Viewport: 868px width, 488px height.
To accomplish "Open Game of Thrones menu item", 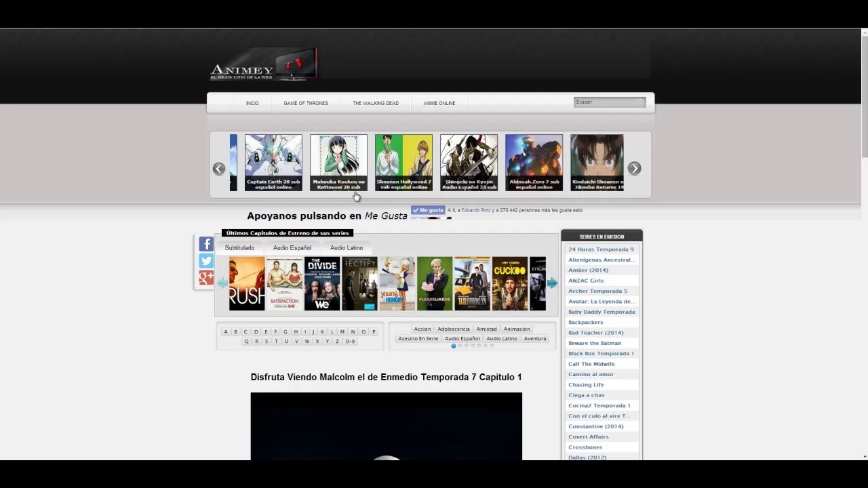I will pyautogui.click(x=306, y=103).
